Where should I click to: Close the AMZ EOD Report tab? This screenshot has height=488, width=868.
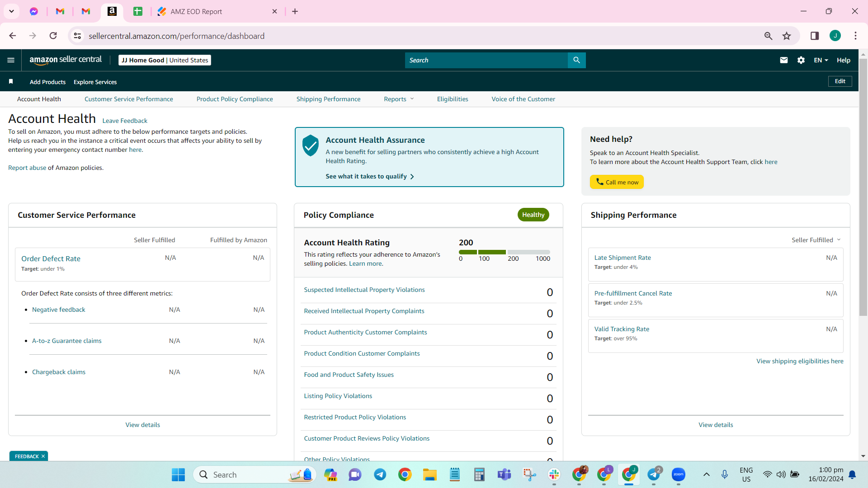[274, 11]
